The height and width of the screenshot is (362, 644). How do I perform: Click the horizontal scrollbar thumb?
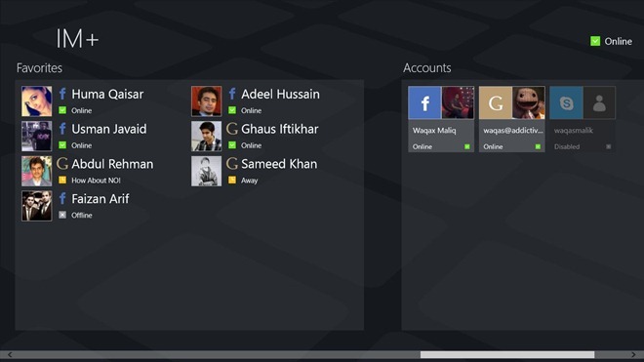(507, 354)
